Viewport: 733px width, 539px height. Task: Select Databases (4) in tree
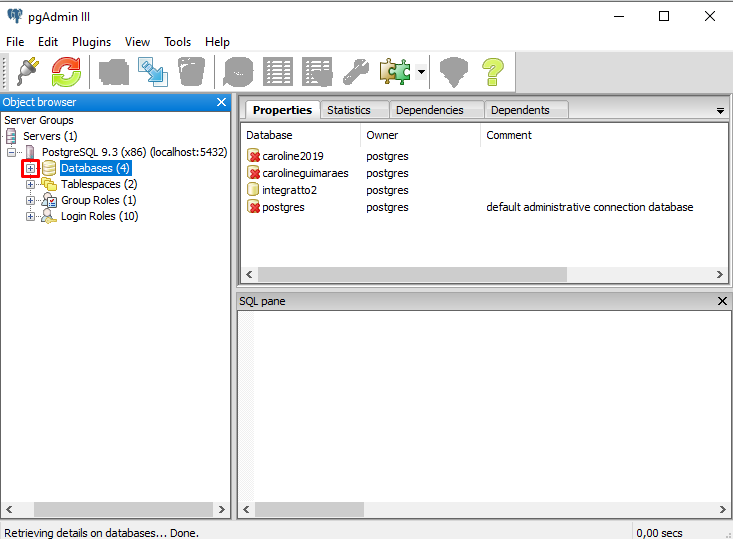95,168
